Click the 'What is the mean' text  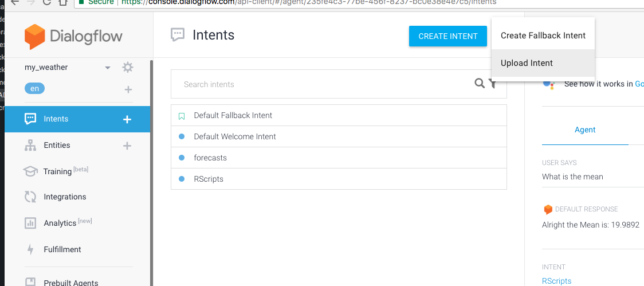tap(572, 177)
